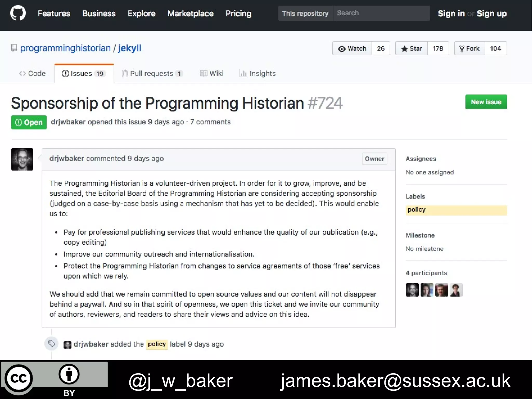Open the 104 forks count
The image size is (532, 399).
(496, 48)
